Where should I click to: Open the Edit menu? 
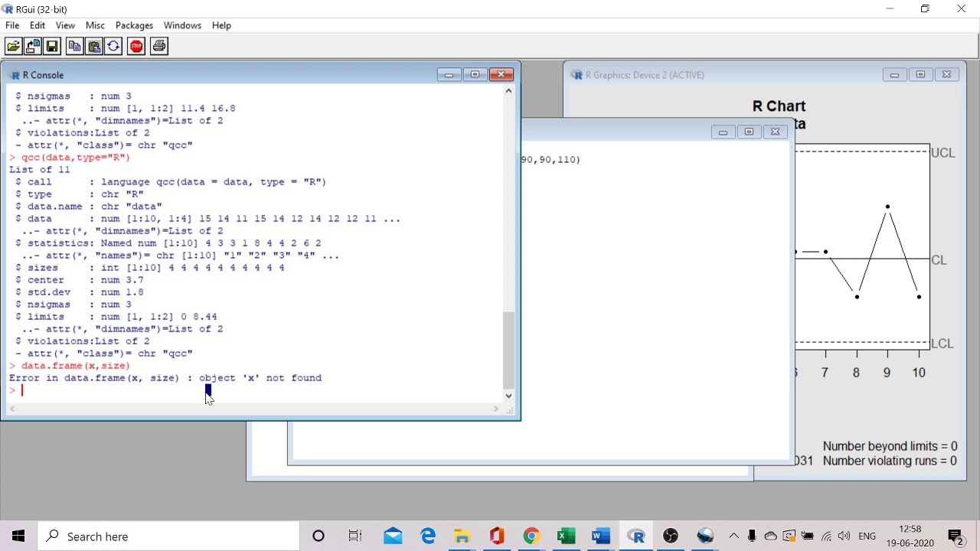[38, 25]
